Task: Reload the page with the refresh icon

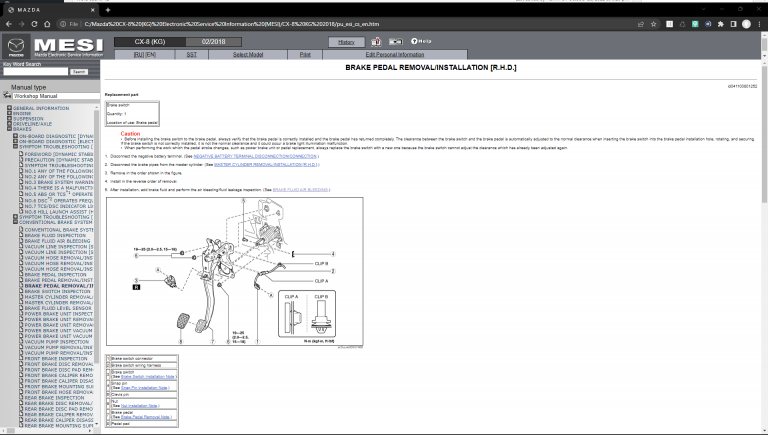Action: [x=34, y=24]
